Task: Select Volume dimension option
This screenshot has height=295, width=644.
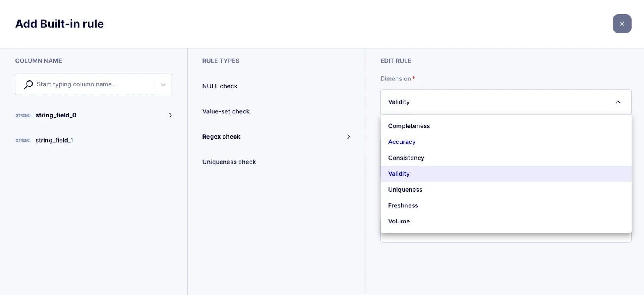Action: (x=506, y=221)
